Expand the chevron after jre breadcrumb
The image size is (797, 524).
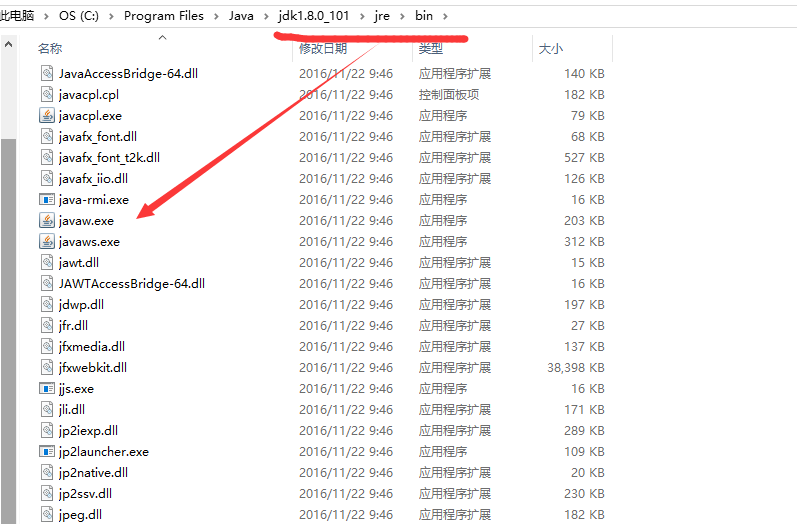[402, 16]
